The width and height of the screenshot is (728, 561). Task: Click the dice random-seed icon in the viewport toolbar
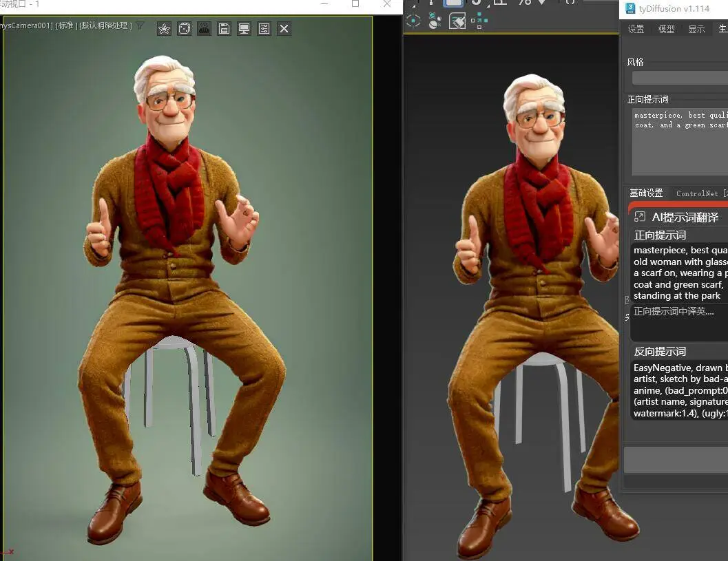click(185, 29)
